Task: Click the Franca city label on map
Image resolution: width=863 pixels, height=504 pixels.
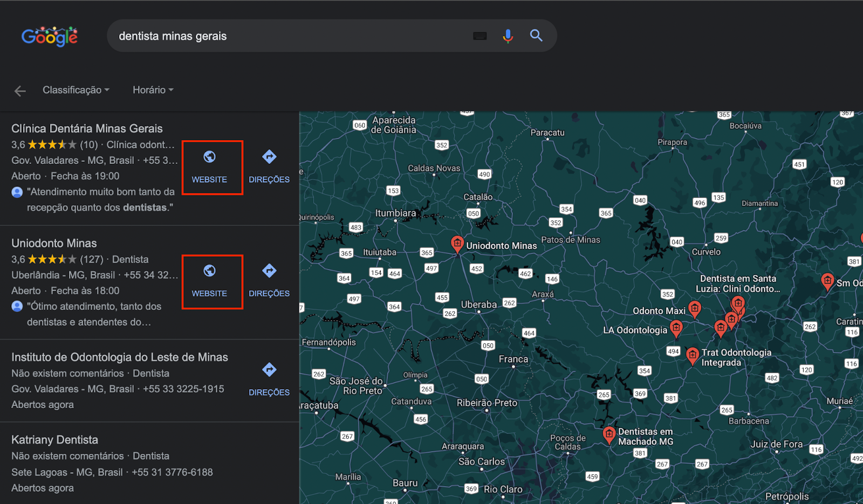Action: 513,359
